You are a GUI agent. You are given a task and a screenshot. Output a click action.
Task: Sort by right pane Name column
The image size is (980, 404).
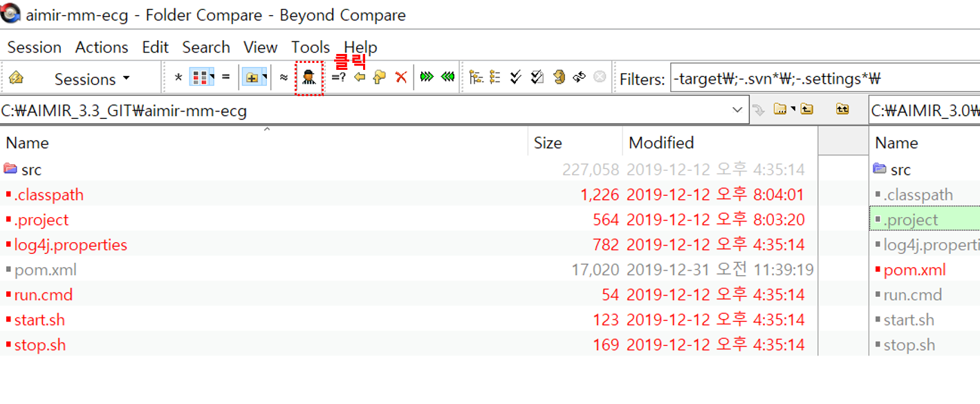point(925,143)
